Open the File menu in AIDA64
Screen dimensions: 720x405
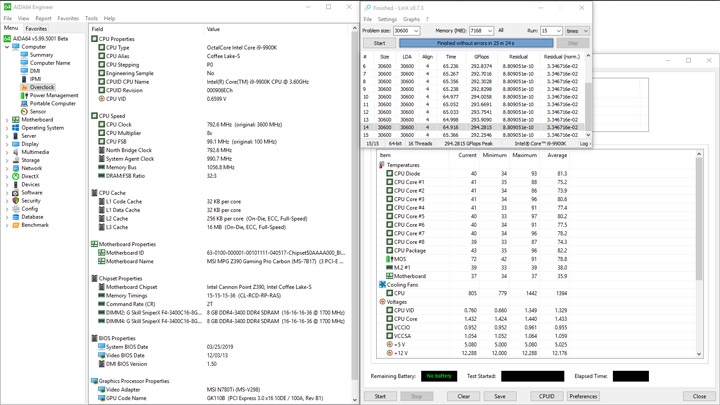pyautogui.click(x=8, y=18)
